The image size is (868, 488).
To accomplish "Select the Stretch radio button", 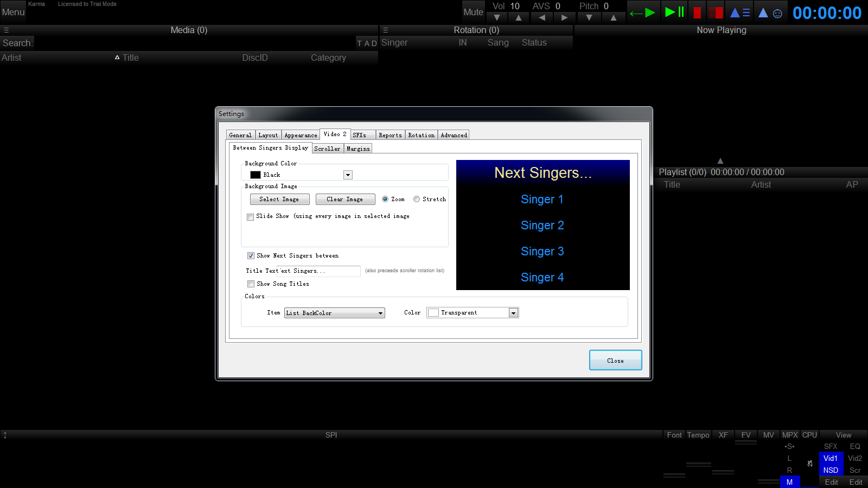I will (x=417, y=199).
